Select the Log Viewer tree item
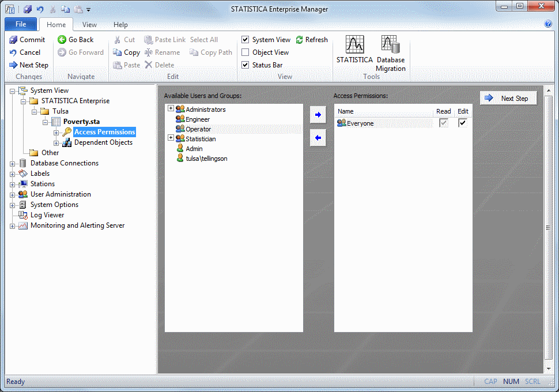This screenshot has height=392, width=559. 47,215
